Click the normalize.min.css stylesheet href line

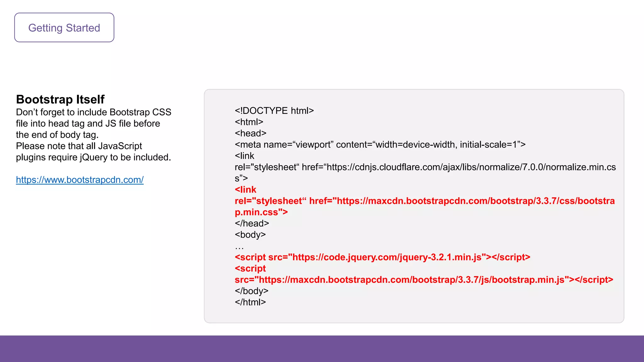pos(425,167)
